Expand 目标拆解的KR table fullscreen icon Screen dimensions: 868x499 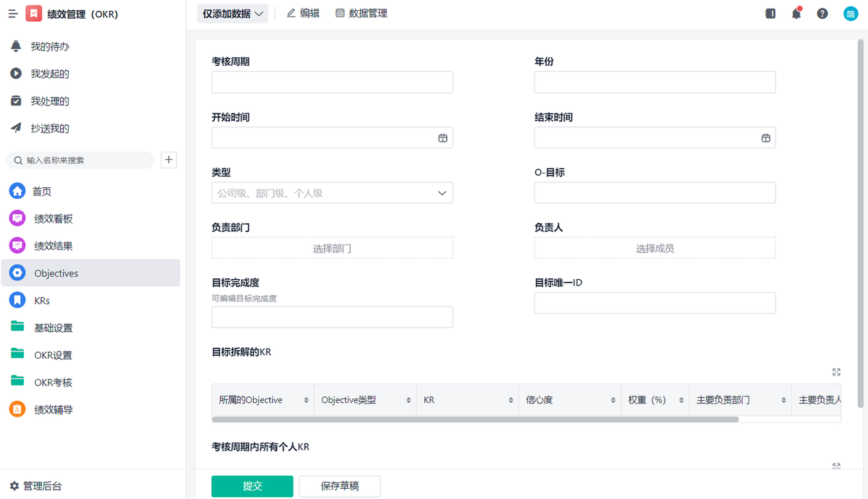click(x=836, y=372)
